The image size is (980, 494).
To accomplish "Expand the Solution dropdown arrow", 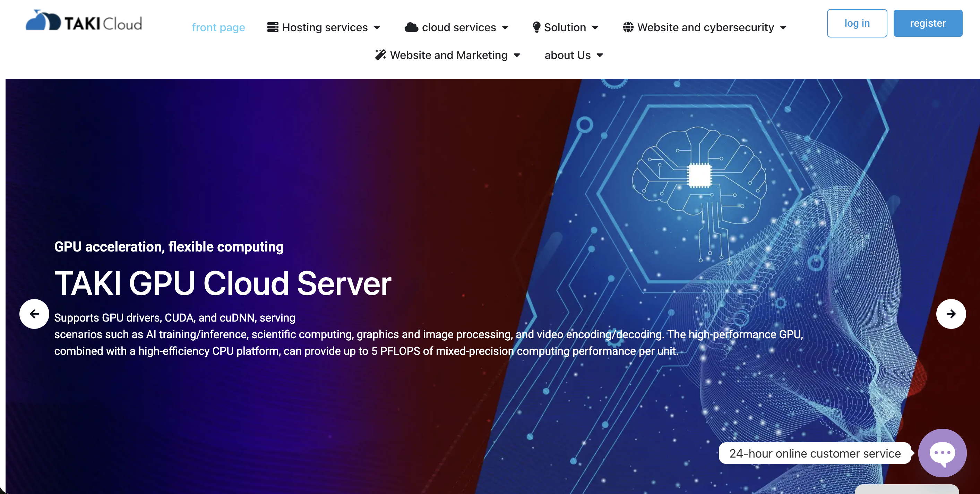I will [595, 28].
